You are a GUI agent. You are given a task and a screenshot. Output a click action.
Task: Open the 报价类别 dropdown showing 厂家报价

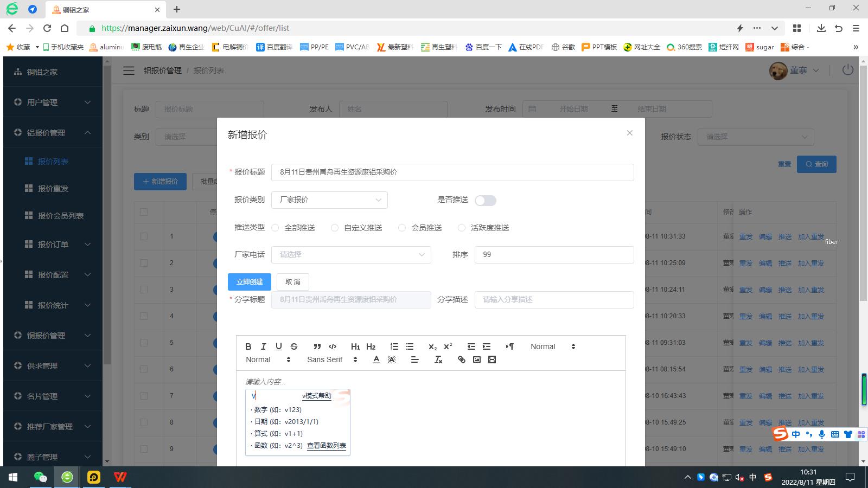(329, 200)
